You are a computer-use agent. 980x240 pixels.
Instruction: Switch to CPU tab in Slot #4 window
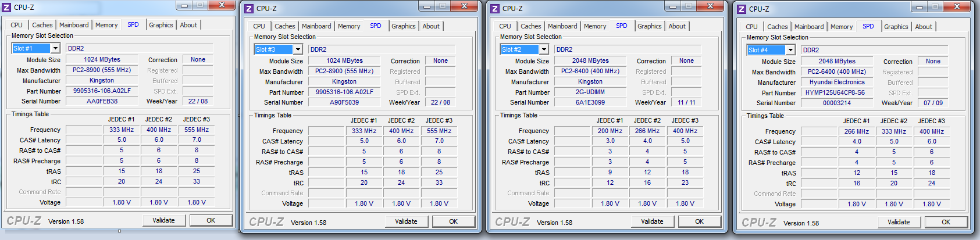[x=751, y=27]
